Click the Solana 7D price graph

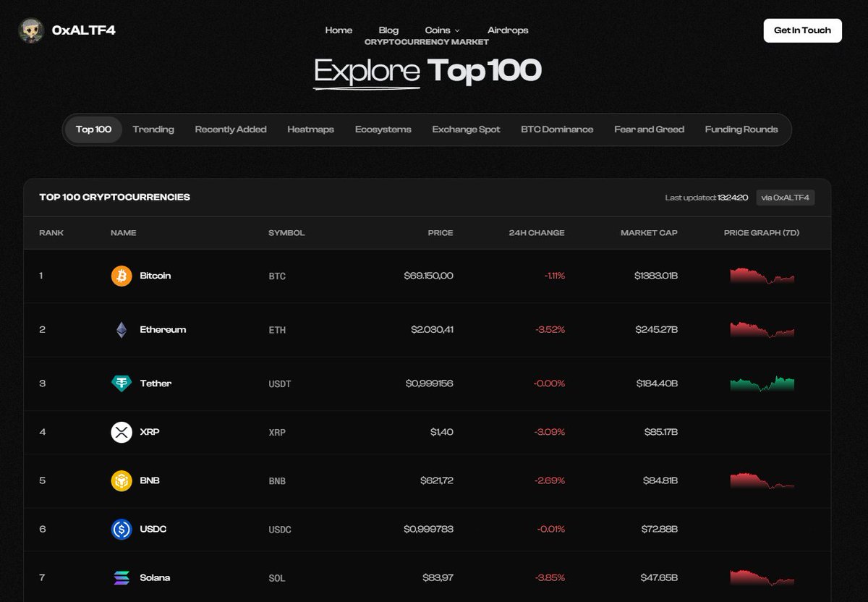762,577
